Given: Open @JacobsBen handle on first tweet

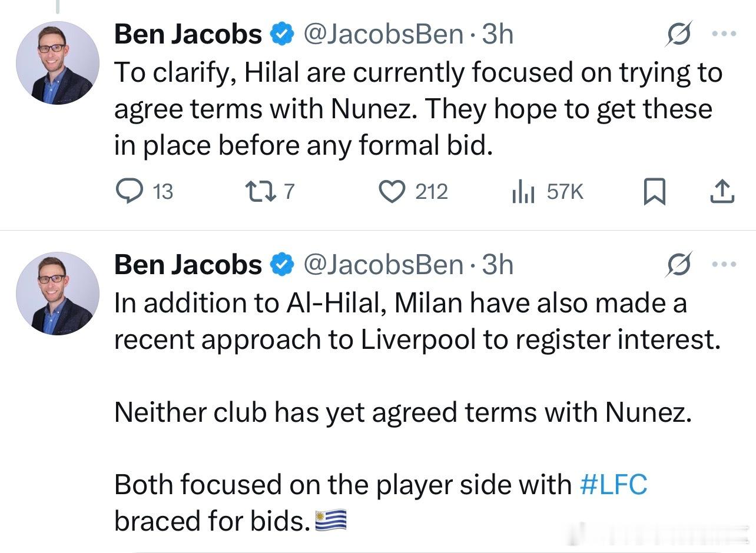Looking at the screenshot, I should coord(383,35).
